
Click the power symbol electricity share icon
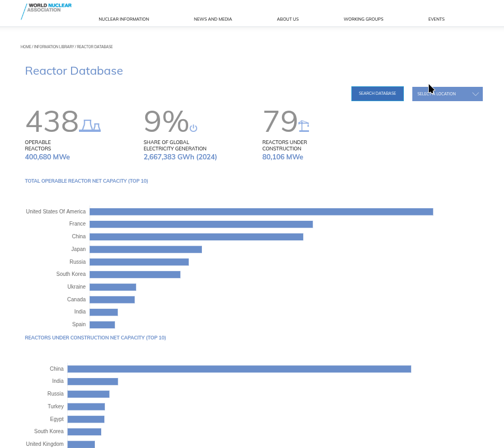point(193,128)
